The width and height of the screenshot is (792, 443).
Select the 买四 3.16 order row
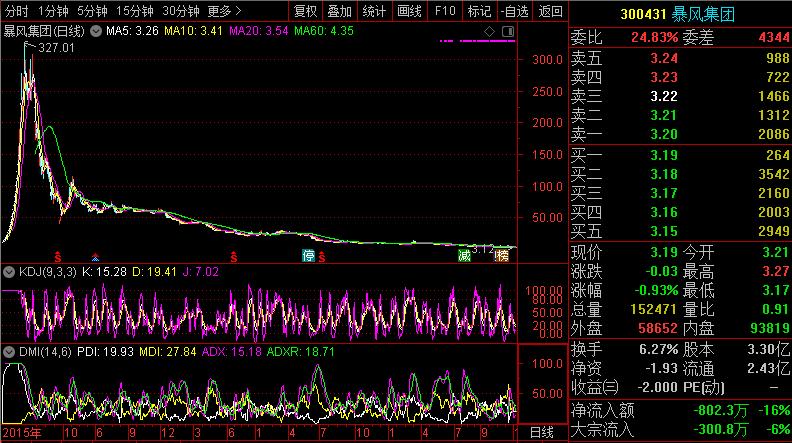coord(680,213)
